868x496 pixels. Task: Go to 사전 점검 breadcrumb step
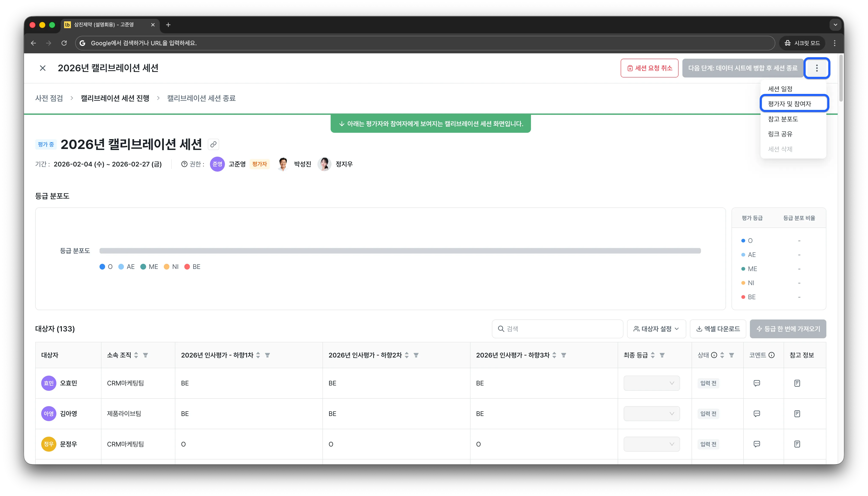click(x=49, y=98)
